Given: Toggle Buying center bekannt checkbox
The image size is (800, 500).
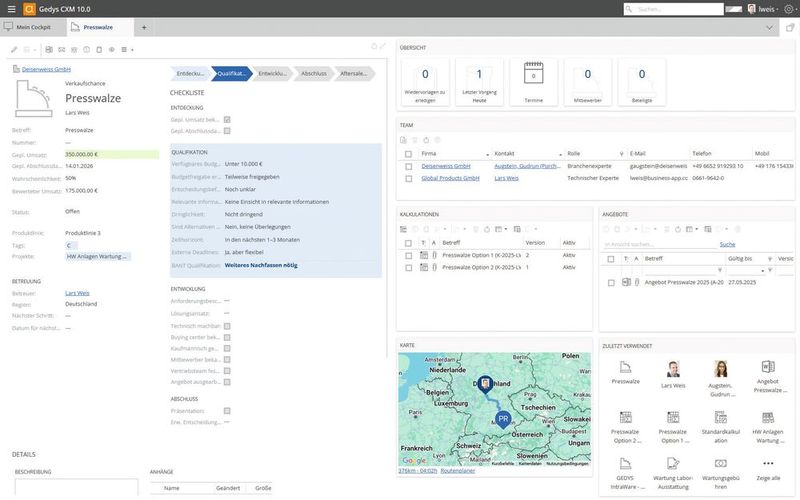Looking at the screenshot, I should tap(227, 337).
